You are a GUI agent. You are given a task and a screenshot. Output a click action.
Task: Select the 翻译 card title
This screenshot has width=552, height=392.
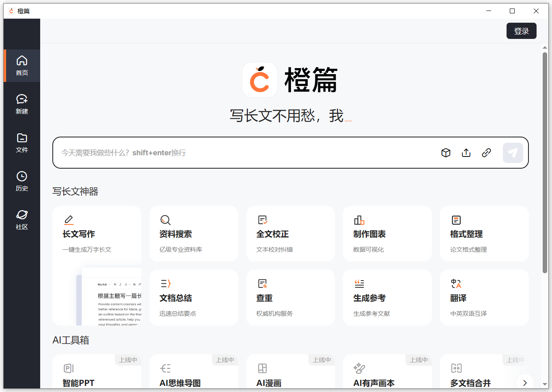coord(458,298)
